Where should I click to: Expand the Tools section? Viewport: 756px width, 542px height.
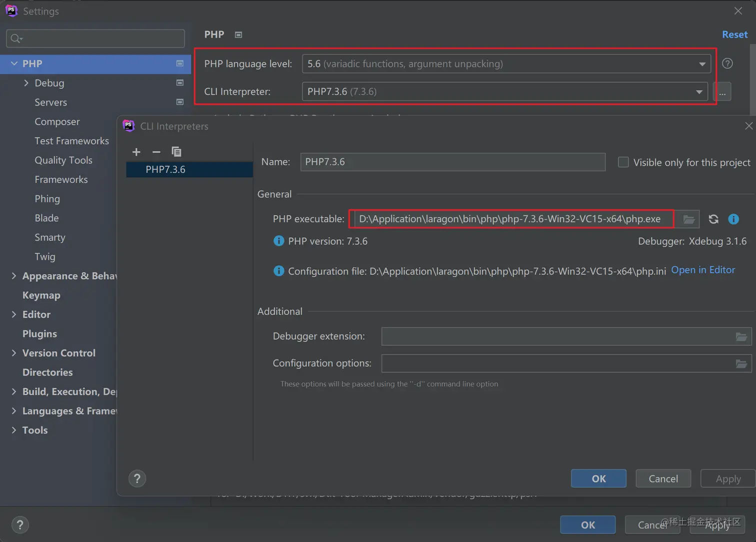click(x=14, y=430)
